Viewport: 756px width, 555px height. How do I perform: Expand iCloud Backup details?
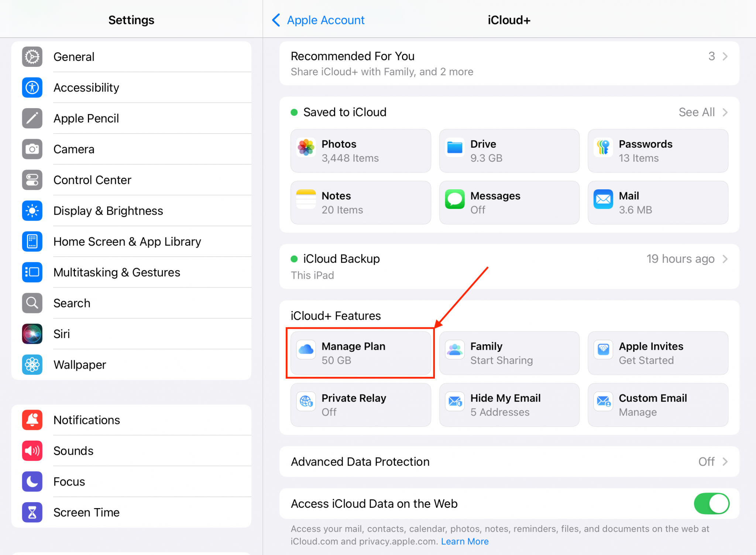[509, 266]
